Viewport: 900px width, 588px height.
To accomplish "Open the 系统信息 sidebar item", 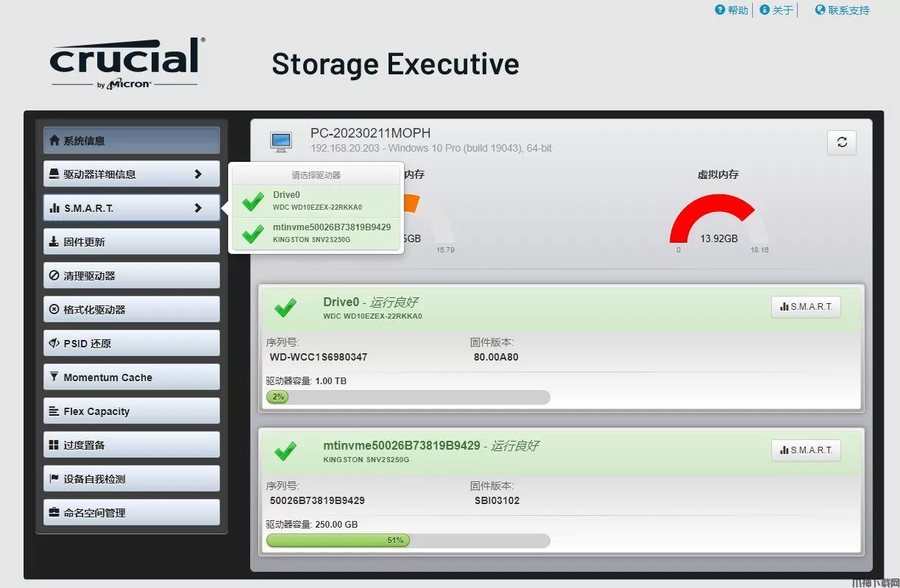I will tap(132, 140).
